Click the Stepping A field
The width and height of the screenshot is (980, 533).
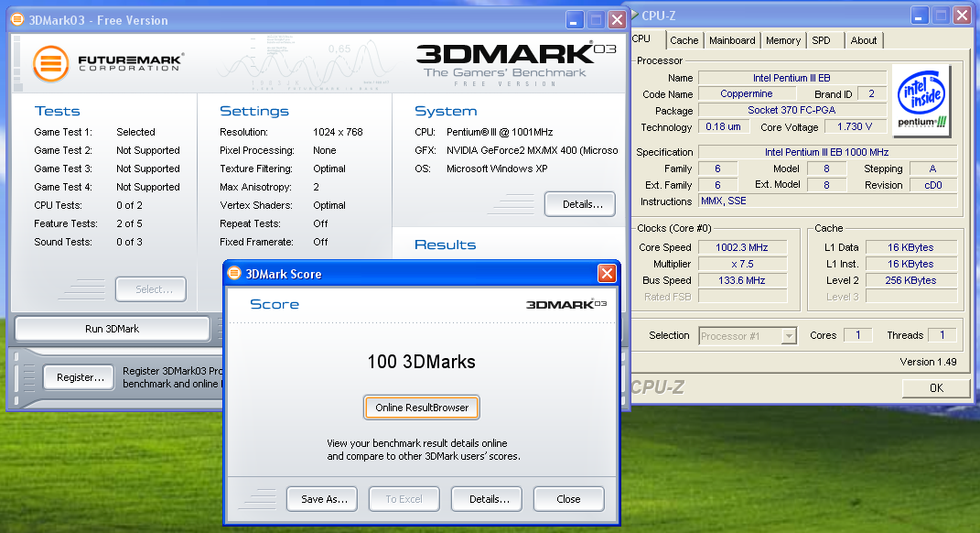coord(932,169)
